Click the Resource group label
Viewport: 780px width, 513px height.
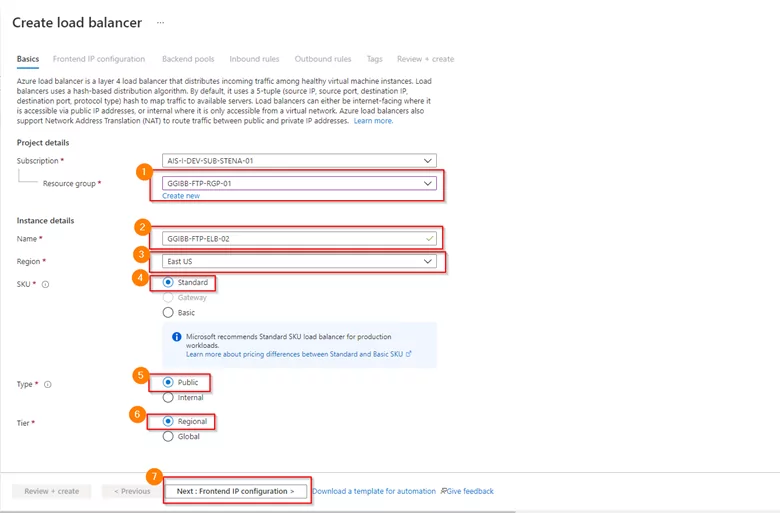tap(69, 184)
